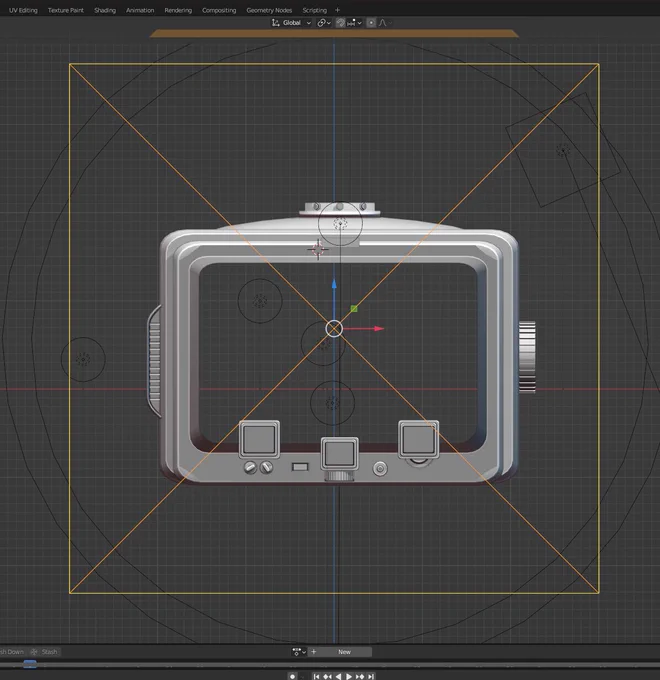The width and height of the screenshot is (660, 680).
Task: Toggle proportional editing
Action: click(371, 23)
